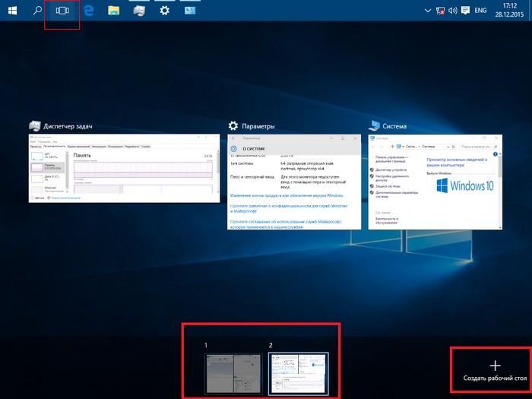Click О СИСТЕМЕ gear in Параметры preview
Viewport: 532px width, 399px height.
(233, 149)
